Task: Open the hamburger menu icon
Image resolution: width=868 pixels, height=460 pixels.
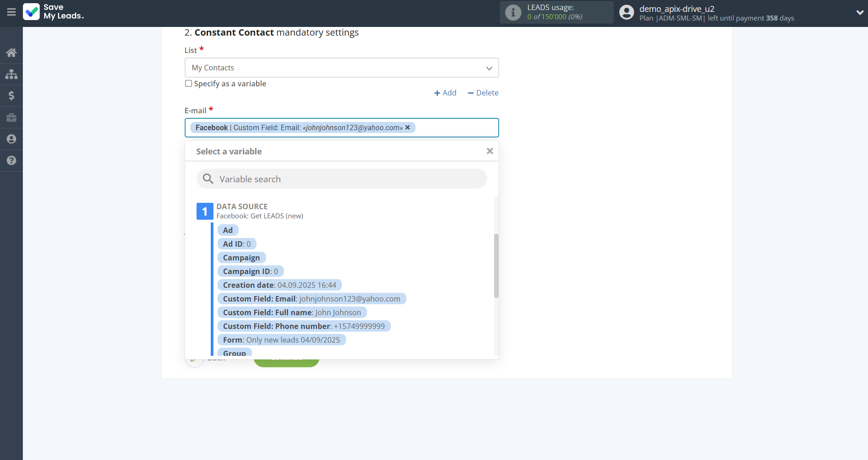Action: (11, 12)
